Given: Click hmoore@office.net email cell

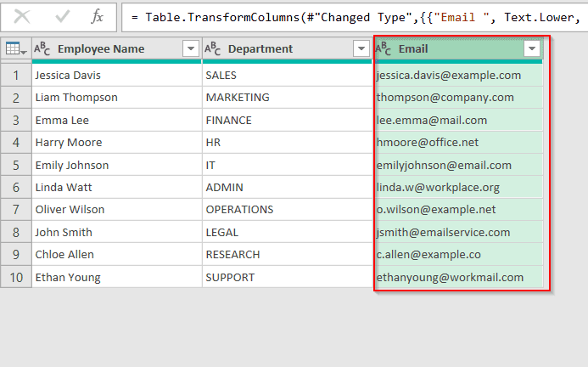Looking at the screenshot, I should click(x=458, y=143).
